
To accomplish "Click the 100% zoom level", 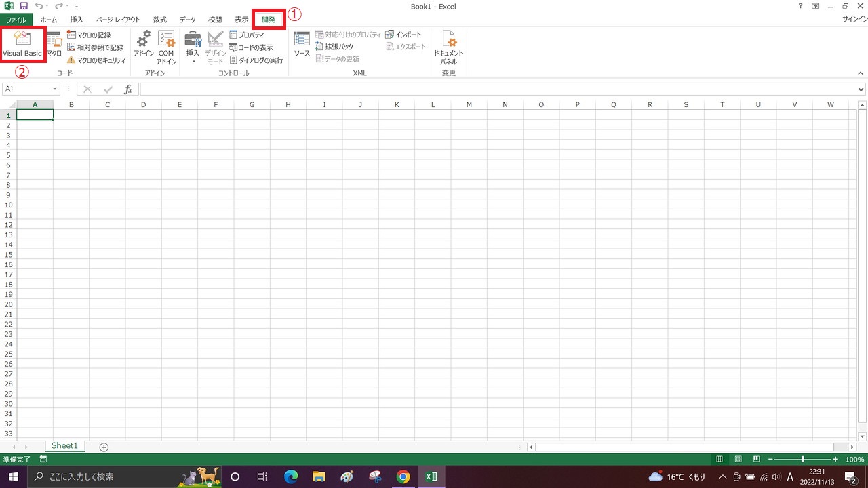I will 854,460.
